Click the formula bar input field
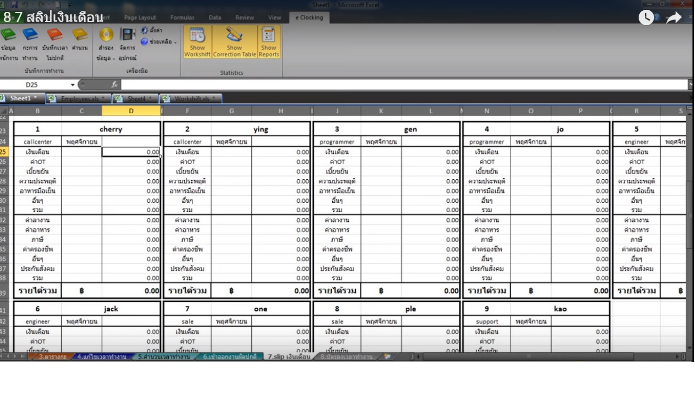The image size is (695, 395). coord(404,84)
